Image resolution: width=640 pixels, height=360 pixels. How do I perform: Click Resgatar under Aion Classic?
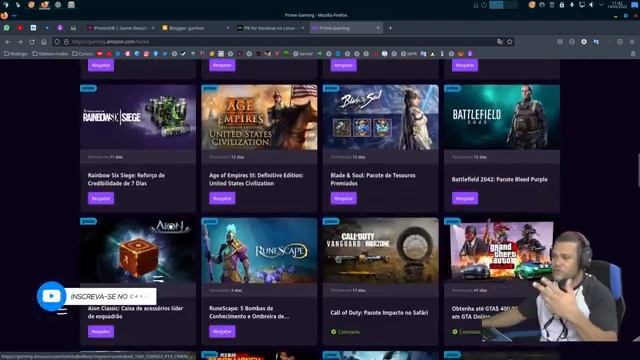(101, 331)
